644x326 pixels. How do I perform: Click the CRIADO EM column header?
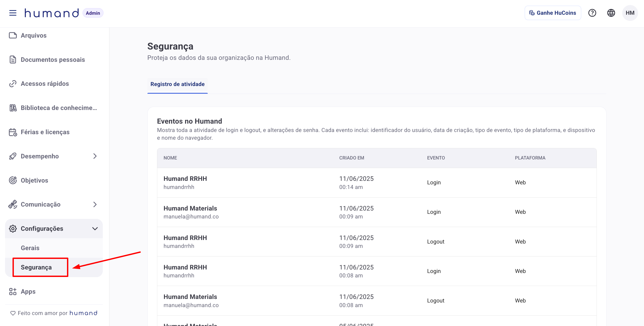[x=351, y=158]
